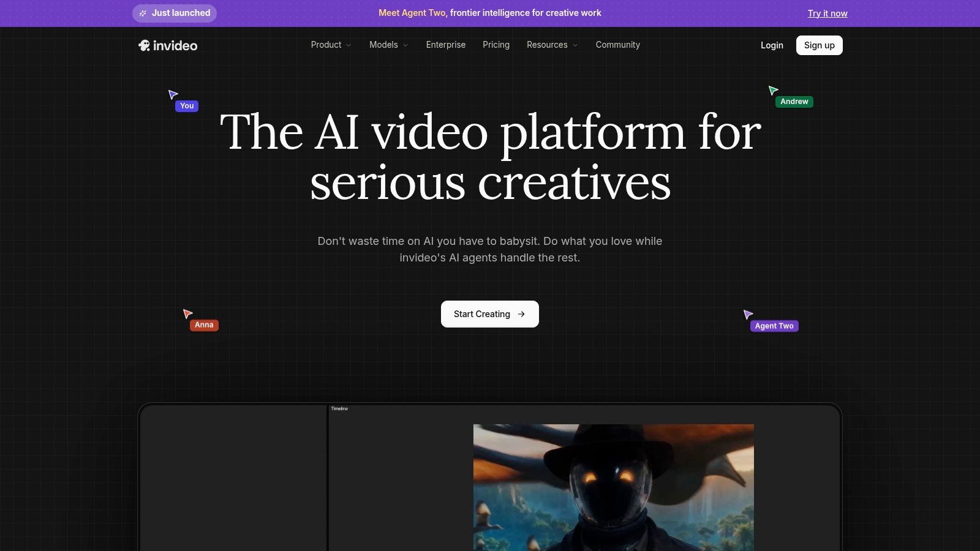Click the Try it now link
This screenshot has height=551, width=980.
(x=827, y=13)
